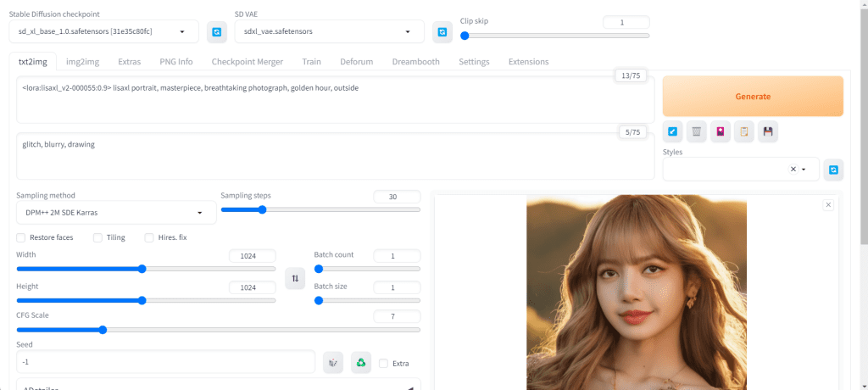This screenshot has width=868, height=390.
Task: Reuse the last seed with the recycle icon
Action: pyautogui.click(x=361, y=363)
